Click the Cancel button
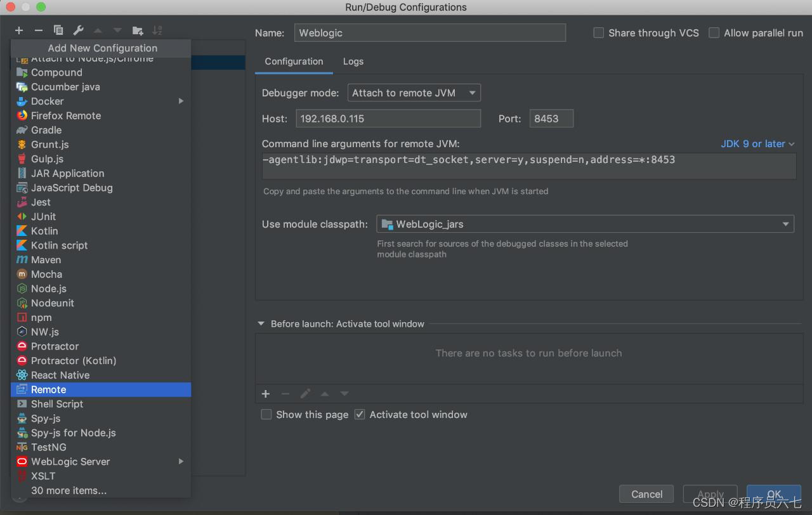This screenshot has height=515, width=812. 646,494
